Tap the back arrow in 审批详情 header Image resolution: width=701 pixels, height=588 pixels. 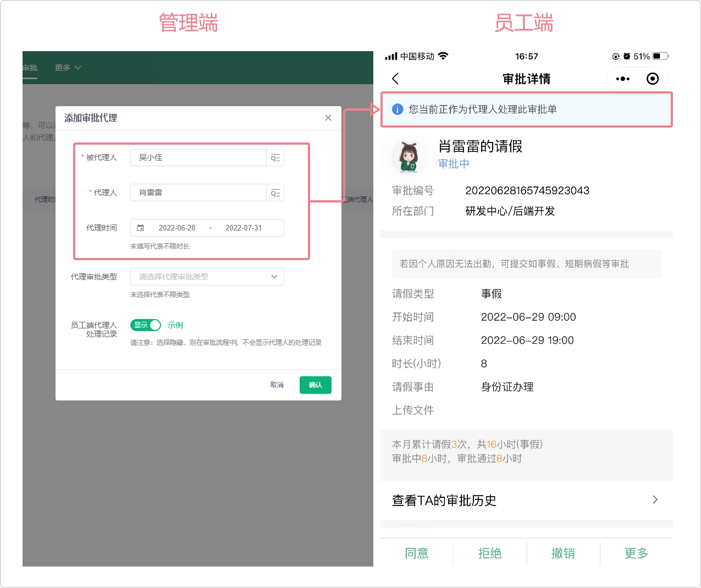(395, 79)
